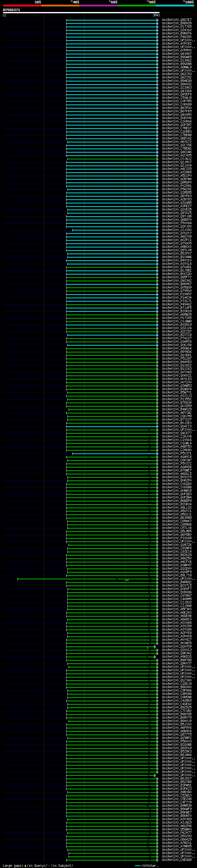Select hit UniRef100_B8KNT0
197x868 pixels.
177,816
